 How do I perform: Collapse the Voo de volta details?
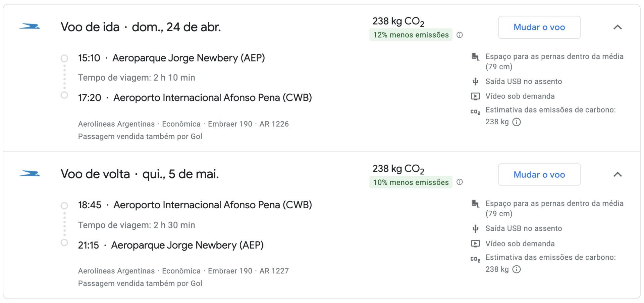point(618,174)
